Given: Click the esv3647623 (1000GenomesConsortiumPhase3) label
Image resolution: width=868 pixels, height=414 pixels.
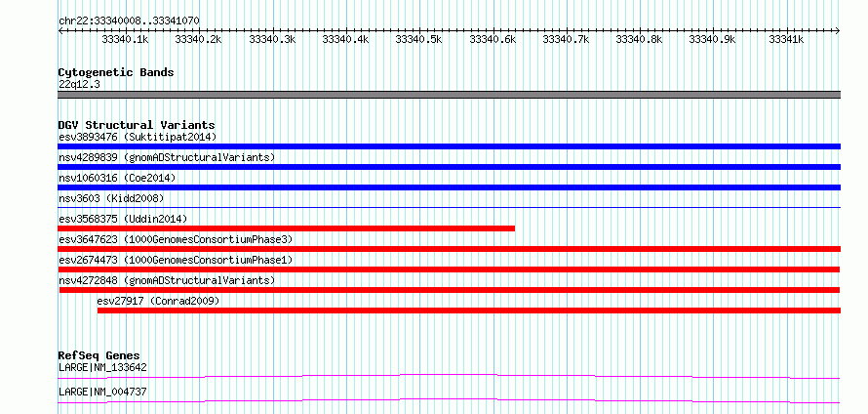Looking at the screenshot, I should 176,239.
